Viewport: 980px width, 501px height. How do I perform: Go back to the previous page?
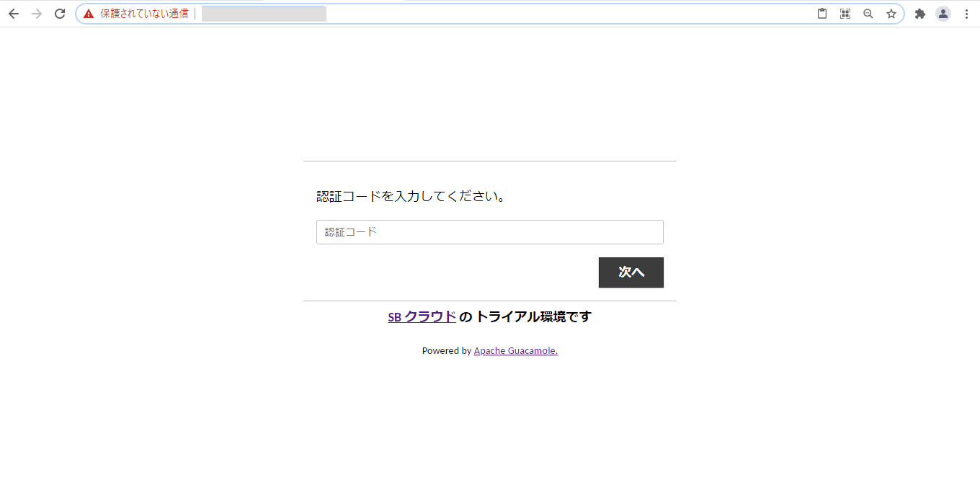coord(13,14)
